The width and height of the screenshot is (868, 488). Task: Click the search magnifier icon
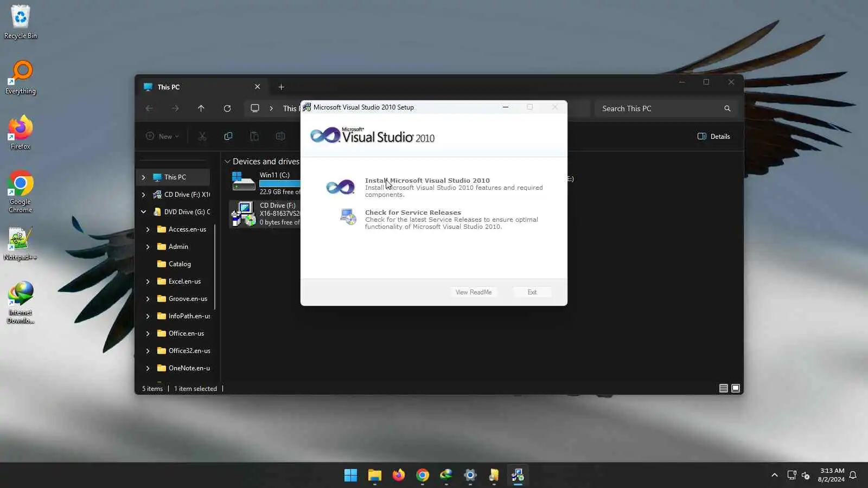(x=727, y=108)
